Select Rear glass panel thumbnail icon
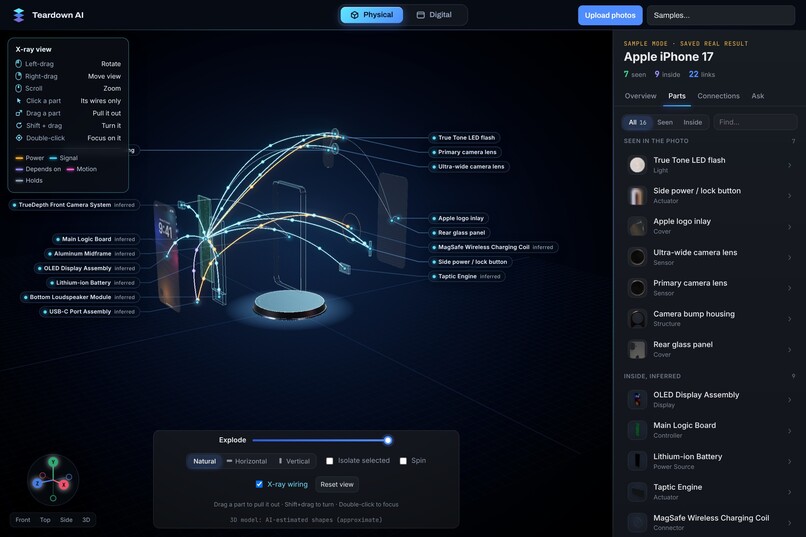The width and height of the screenshot is (806, 537). click(x=637, y=349)
